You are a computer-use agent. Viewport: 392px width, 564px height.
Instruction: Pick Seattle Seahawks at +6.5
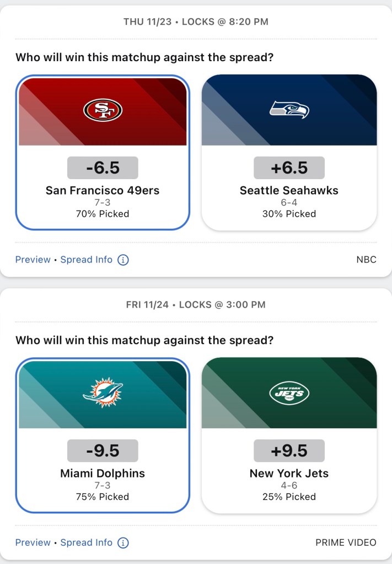289,190
